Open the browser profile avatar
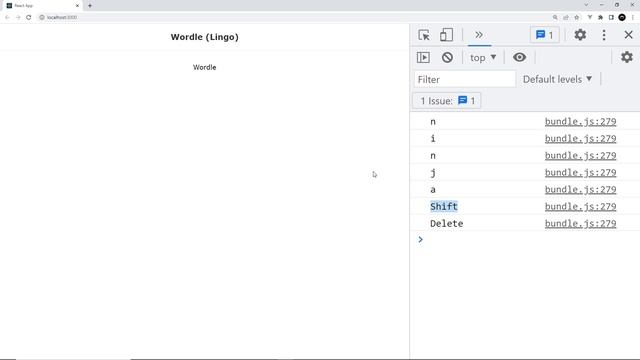Image resolution: width=640 pixels, height=360 pixels. [x=622, y=17]
